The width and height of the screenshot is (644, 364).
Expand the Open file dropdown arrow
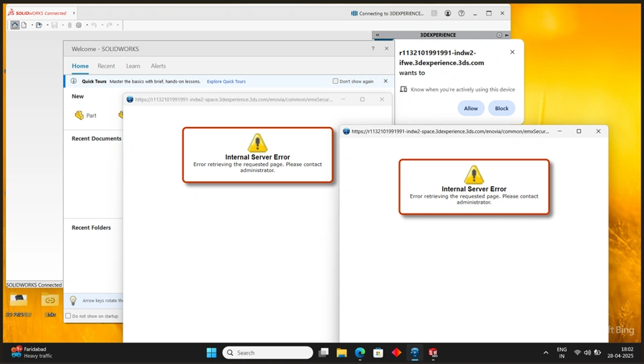coord(47,25)
